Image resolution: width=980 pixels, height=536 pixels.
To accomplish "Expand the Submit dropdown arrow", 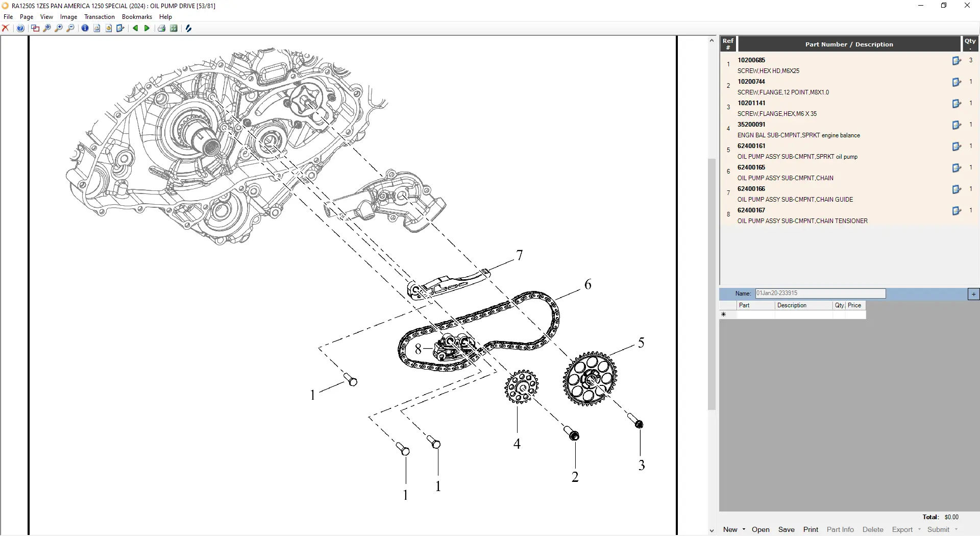I will pyautogui.click(x=956, y=529).
